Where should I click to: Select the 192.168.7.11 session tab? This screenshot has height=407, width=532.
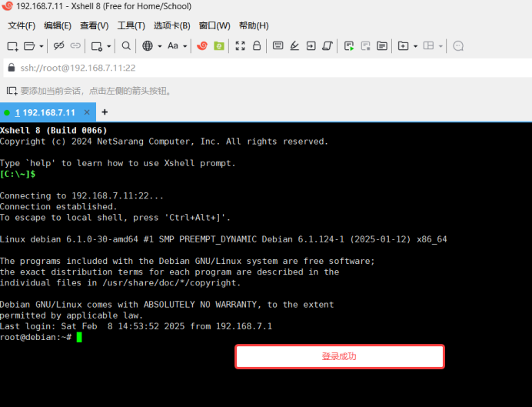click(x=45, y=112)
